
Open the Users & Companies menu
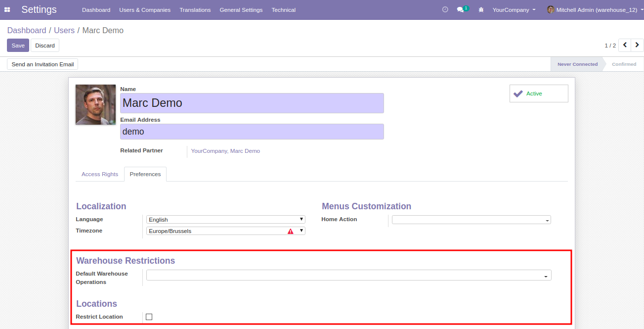point(145,10)
